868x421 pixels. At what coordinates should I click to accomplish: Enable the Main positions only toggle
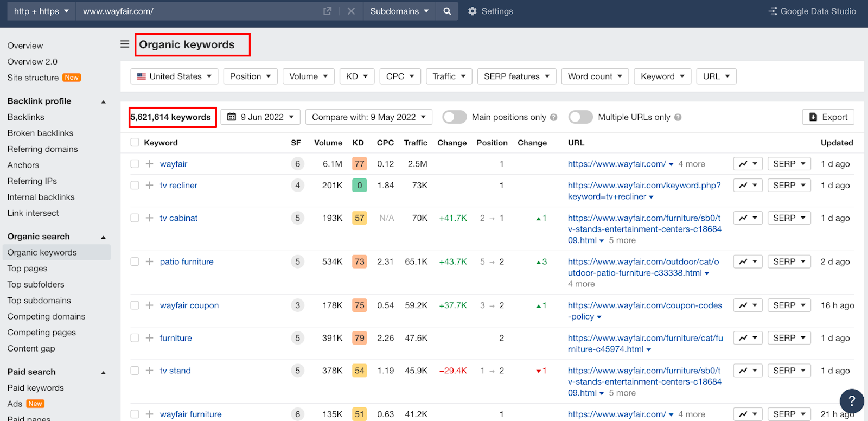(x=455, y=117)
